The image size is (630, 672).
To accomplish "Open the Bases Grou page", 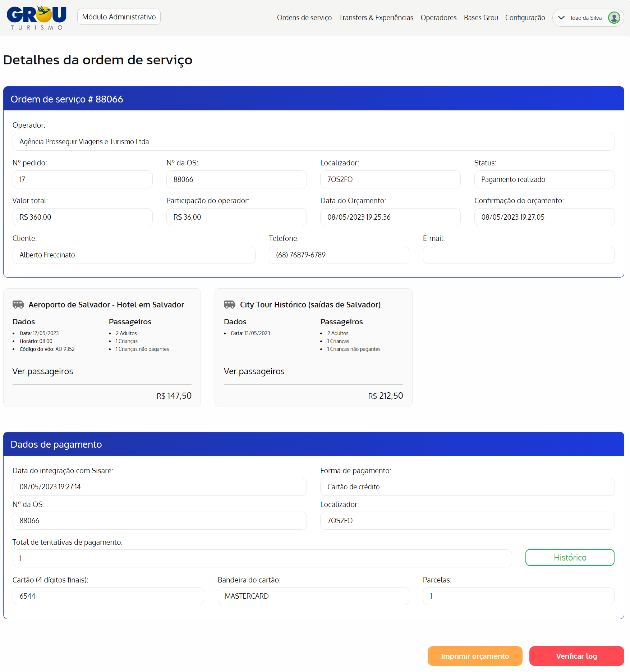I will (x=481, y=18).
